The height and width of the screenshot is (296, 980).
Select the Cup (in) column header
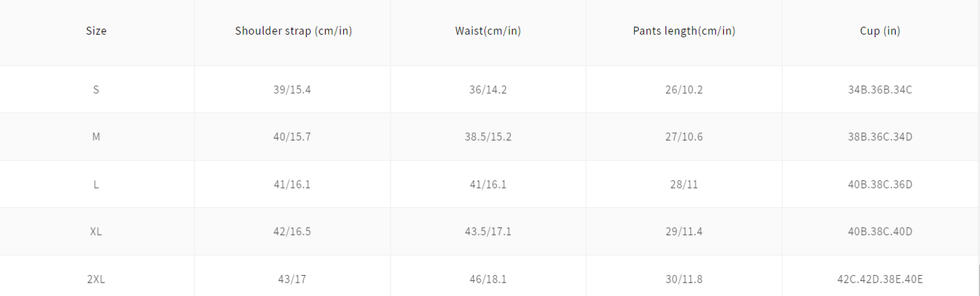coord(880,30)
